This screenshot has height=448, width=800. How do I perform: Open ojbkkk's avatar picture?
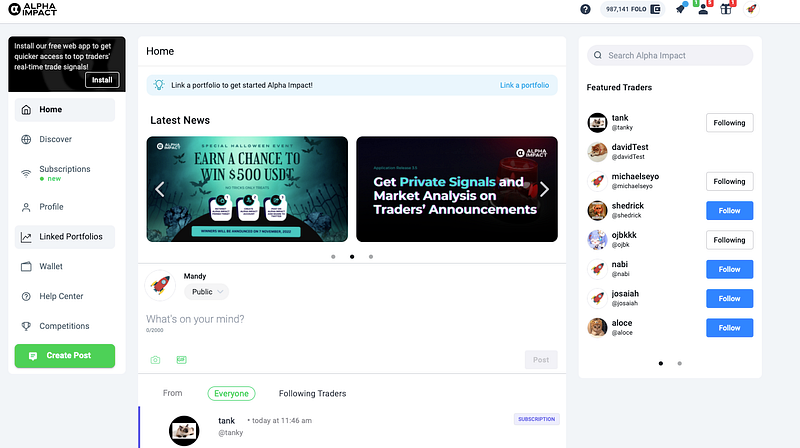pyautogui.click(x=597, y=240)
